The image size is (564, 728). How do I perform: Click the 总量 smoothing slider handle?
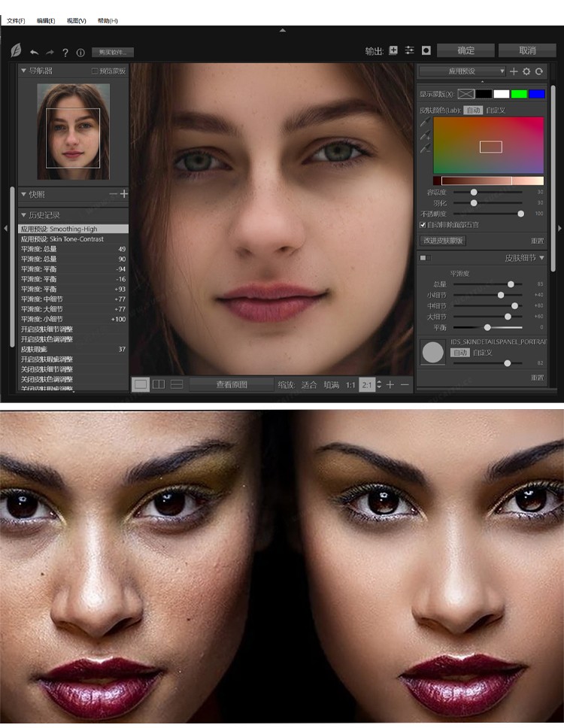coord(511,284)
